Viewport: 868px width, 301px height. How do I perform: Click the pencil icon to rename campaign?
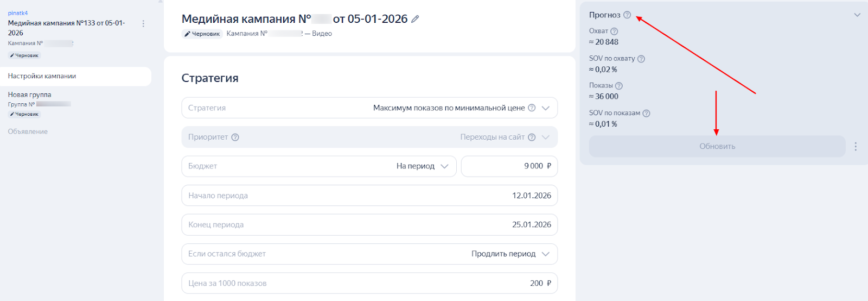coord(415,19)
